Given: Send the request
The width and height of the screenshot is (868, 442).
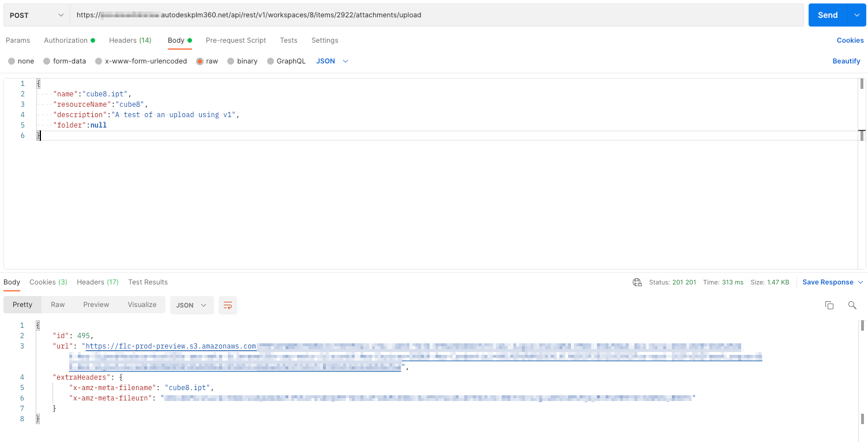Looking at the screenshot, I should pos(828,15).
